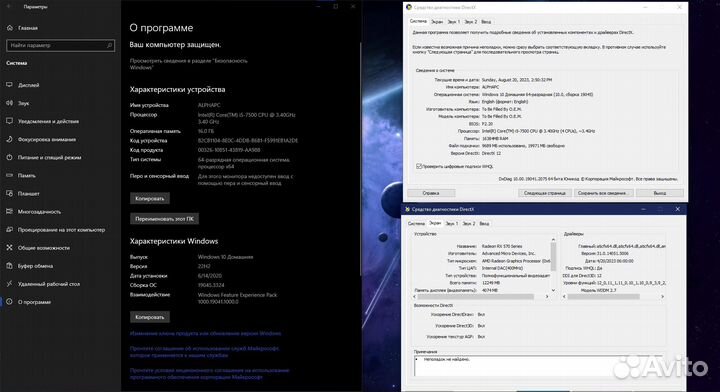Select Экран tab in the lower DirectX window
This screenshot has height=392, width=720.
click(x=435, y=223)
